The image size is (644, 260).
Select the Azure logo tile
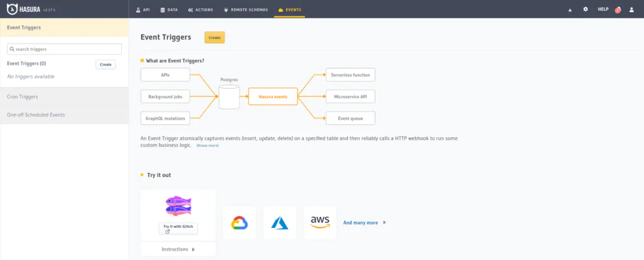[280, 223]
